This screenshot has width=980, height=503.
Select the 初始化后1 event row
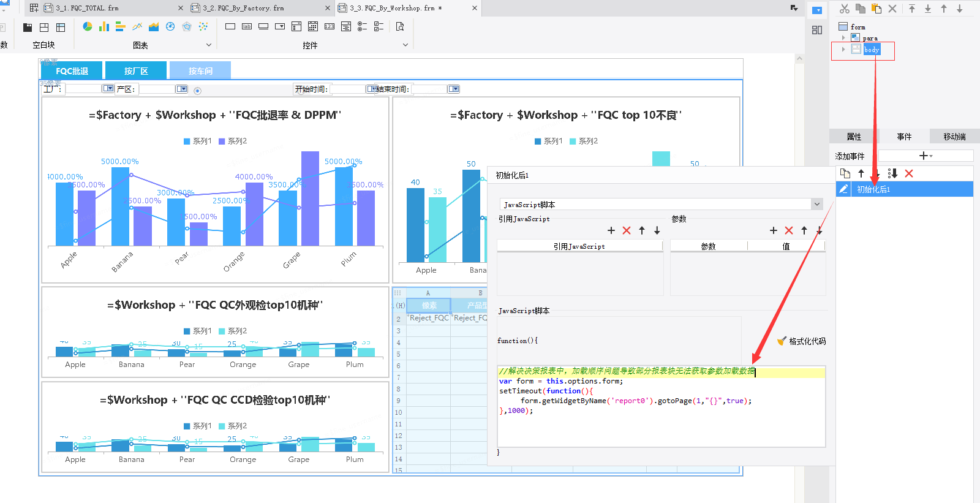(x=905, y=189)
